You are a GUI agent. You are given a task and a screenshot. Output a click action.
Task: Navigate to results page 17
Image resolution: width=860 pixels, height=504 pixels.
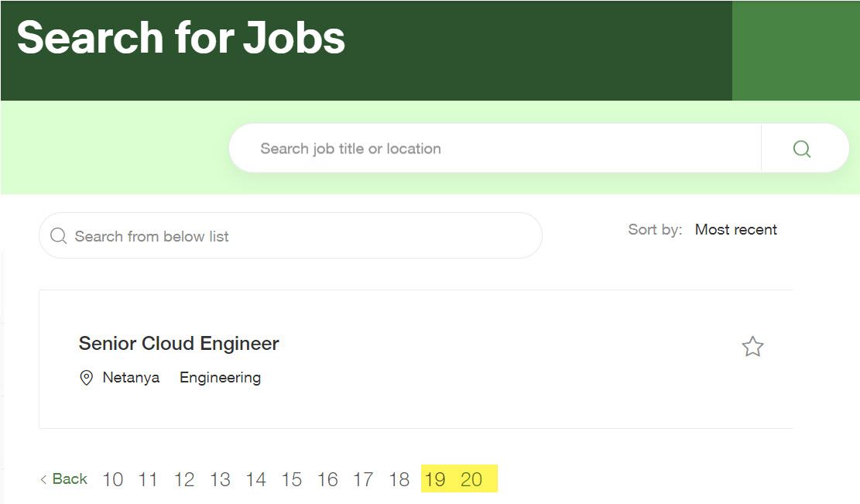(x=363, y=480)
